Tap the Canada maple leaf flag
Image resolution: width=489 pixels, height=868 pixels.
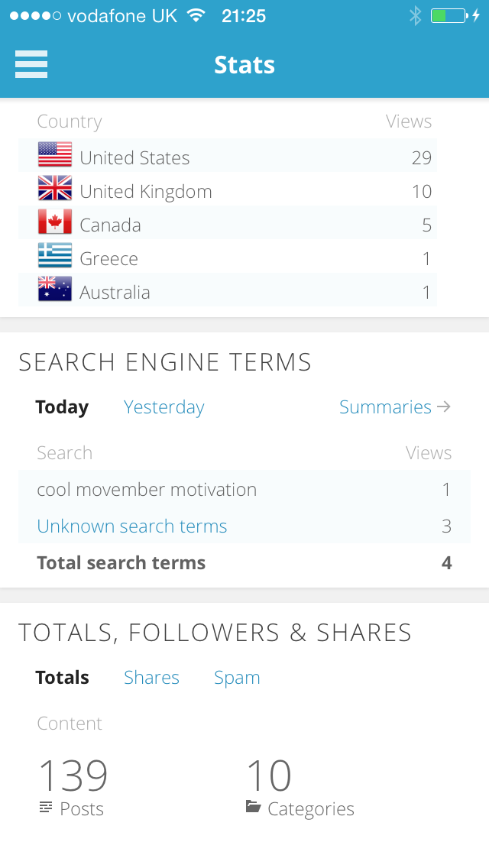[55, 222]
